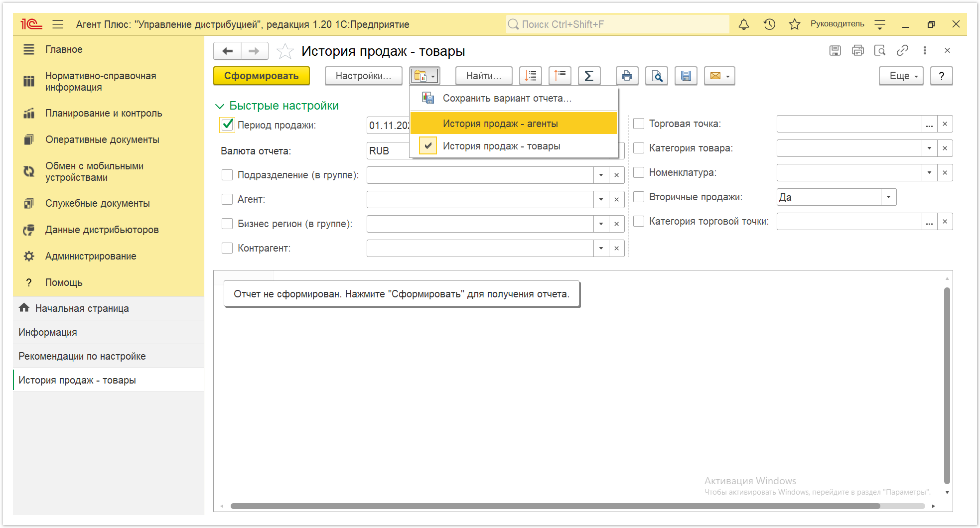The image size is (980, 528).
Task: Open Подразделение field dropdown arrow
Action: (601, 175)
